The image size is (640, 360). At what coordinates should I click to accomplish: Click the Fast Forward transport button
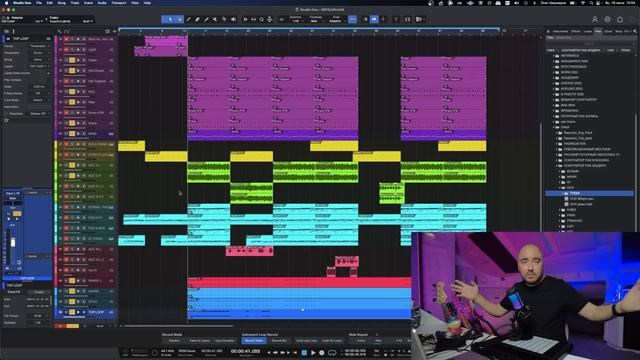283,353
